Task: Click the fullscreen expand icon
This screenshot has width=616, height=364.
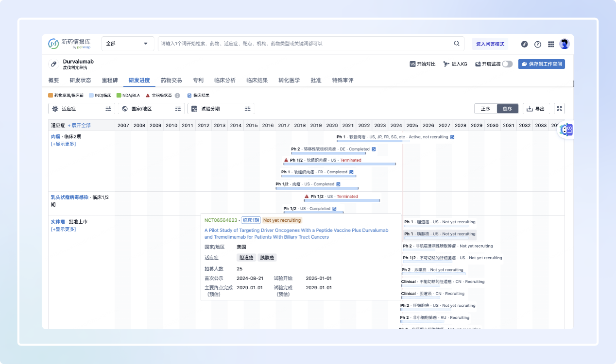Action: [559, 109]
